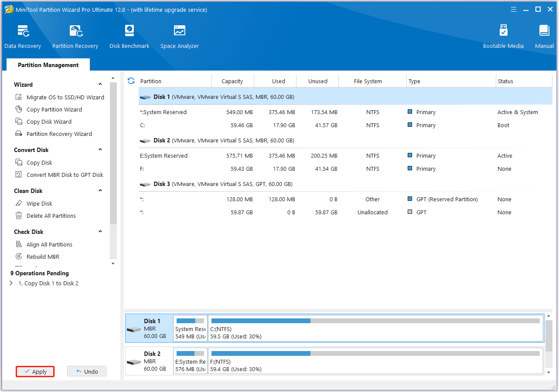559x392 pixels.
Task: Collapse the Convert Disk section
Action: click(x=100, y=150)
